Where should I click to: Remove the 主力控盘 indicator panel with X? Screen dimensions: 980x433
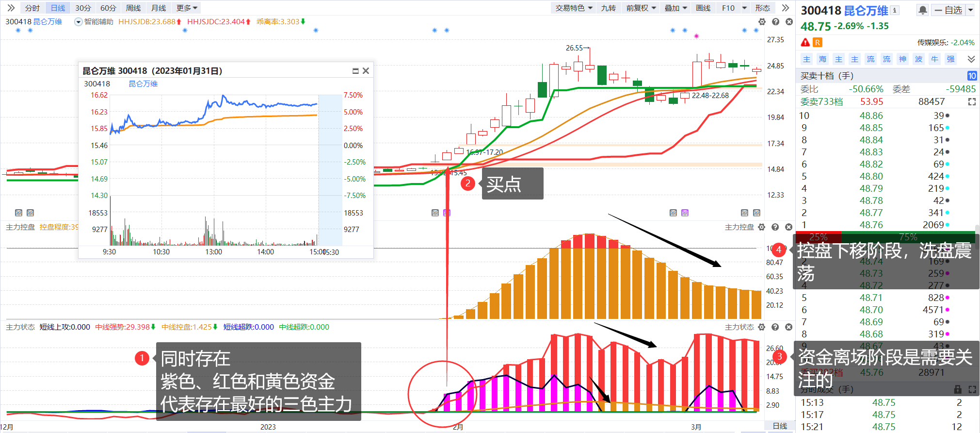click(x=788, y=227)
